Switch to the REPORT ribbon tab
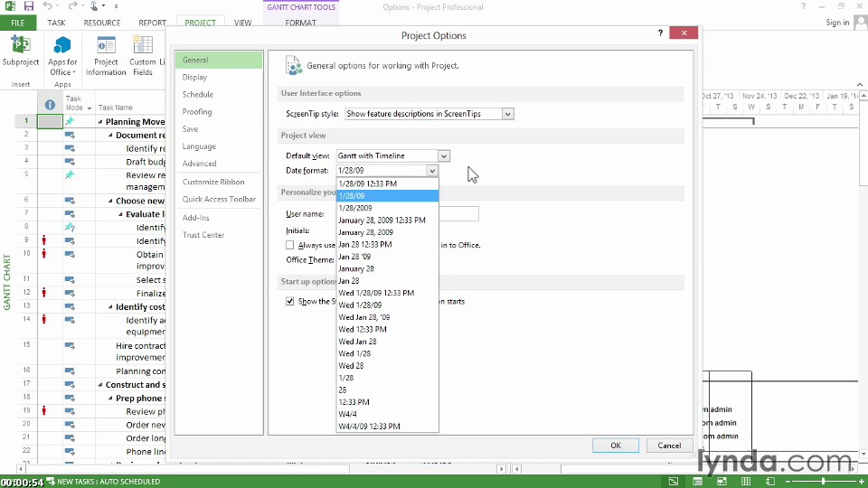Image resolution: width=868 pixels, height=488 pixels. click(152, 23)
